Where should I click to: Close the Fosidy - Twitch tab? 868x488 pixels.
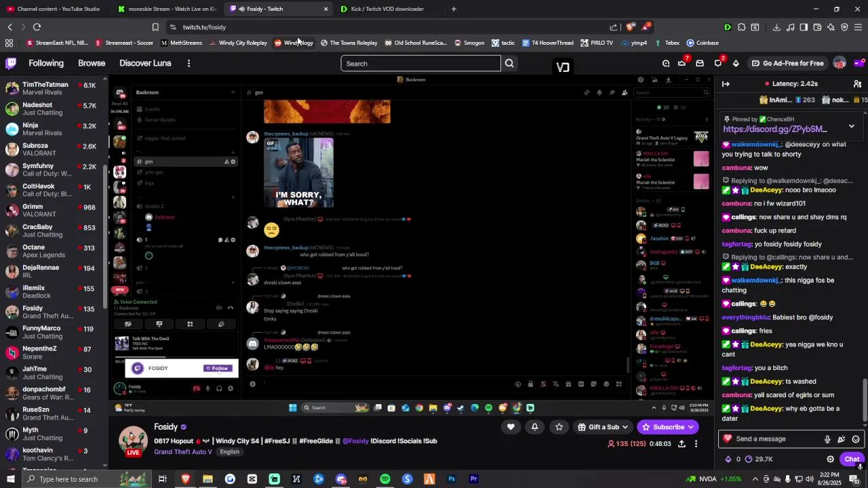[x=325, y=9]
